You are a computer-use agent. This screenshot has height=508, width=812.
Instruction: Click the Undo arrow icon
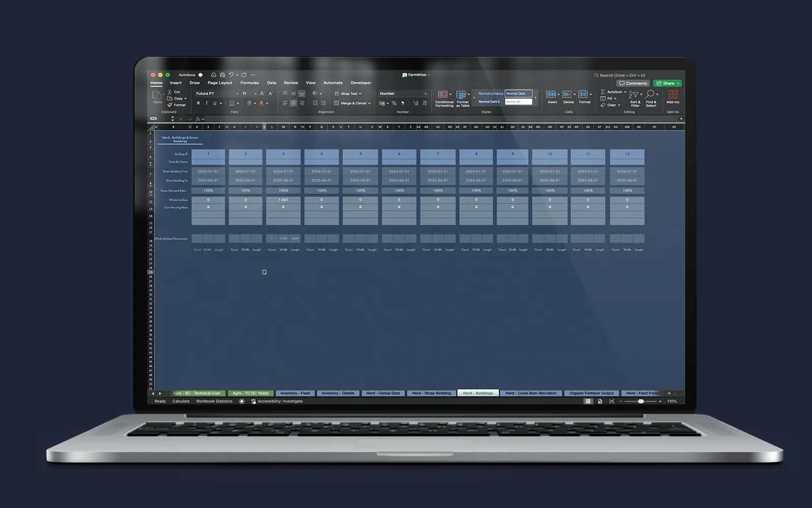(231, 75)
